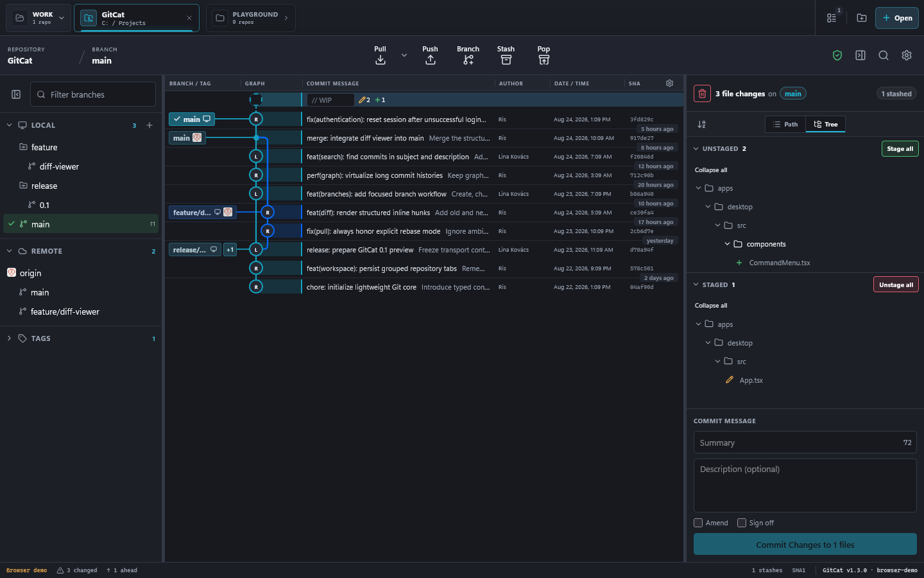Click the sort order icon in changes panel

click(x=702, y=125)
